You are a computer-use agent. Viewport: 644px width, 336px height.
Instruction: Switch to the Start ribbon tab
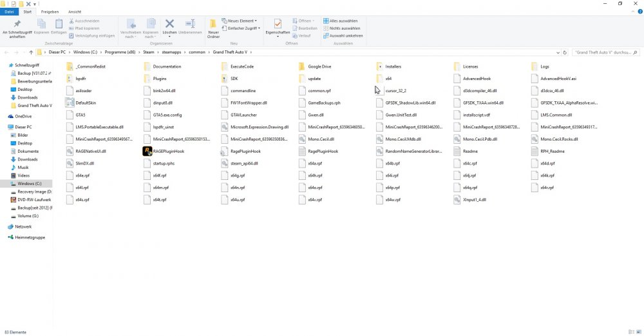coord(28,12)
